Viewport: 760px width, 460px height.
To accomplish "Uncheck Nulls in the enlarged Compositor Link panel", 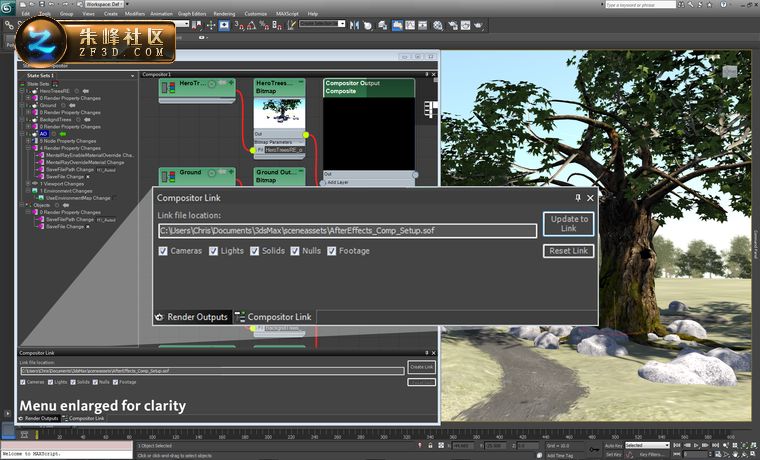I will [295, 251].
